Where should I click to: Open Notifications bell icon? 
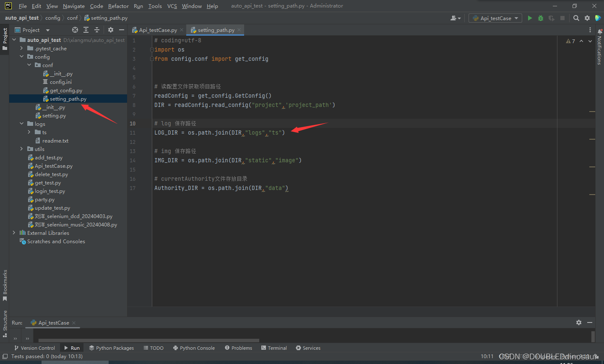point(599,31)
